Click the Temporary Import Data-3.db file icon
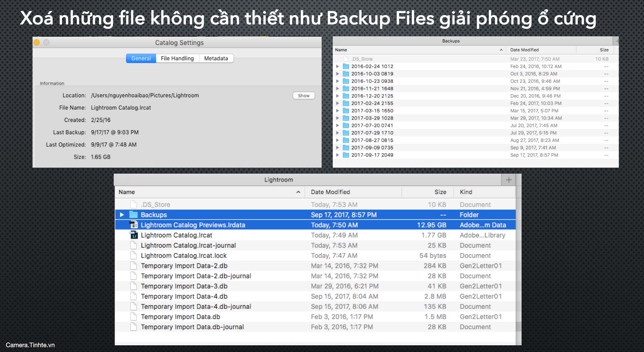The width and height of the screenshot is (644, 352). pos(133,286)
